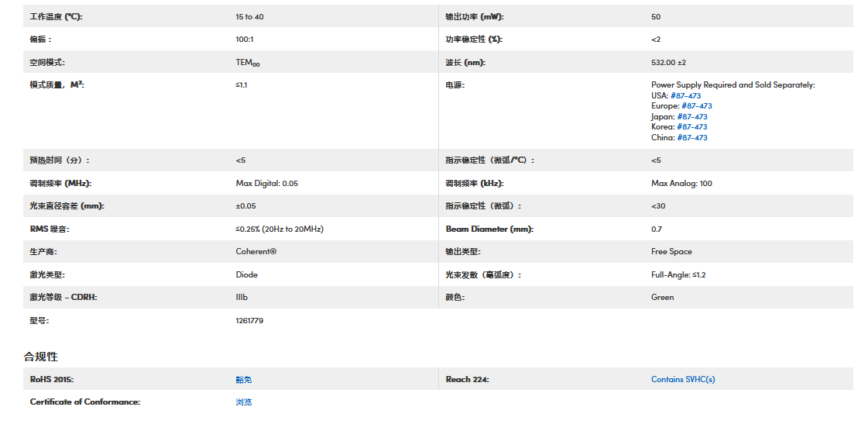Select the Beam Diameter (mm) label
868x431 pixels.
click(489, 229)
